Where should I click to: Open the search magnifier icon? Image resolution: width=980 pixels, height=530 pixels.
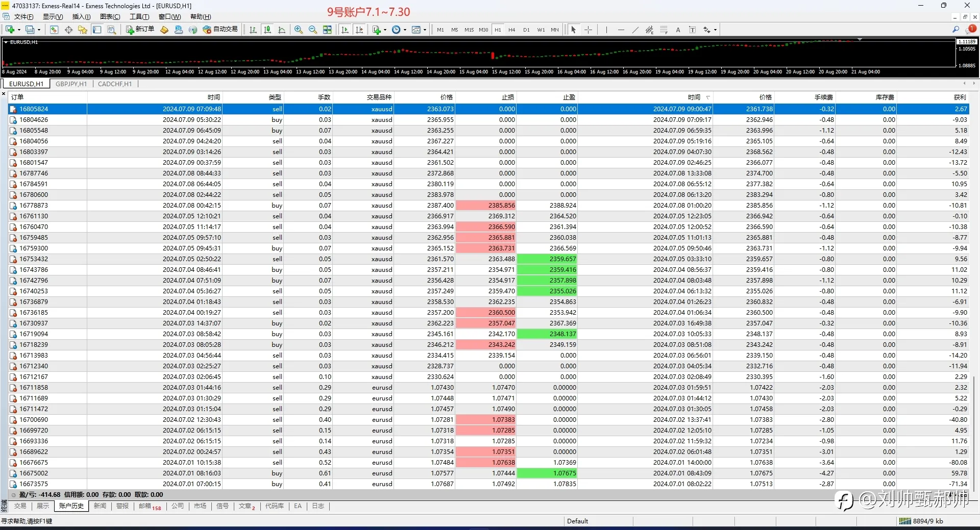955,30
